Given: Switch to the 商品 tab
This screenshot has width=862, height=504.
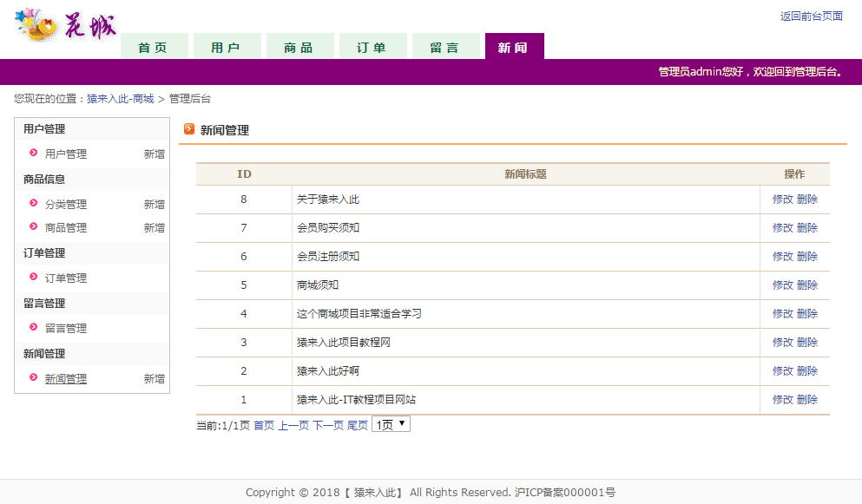Looking at the screenshot, I should pos(299,46).
